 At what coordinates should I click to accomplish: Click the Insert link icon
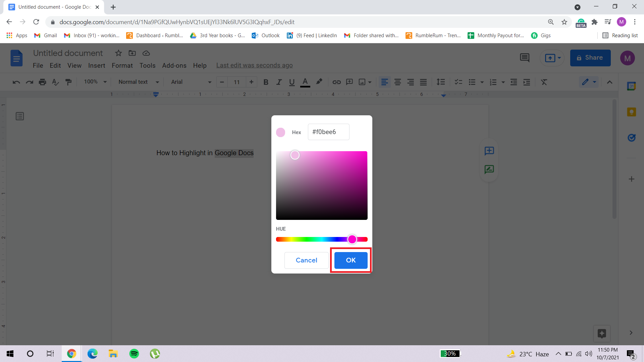[336, 82]
